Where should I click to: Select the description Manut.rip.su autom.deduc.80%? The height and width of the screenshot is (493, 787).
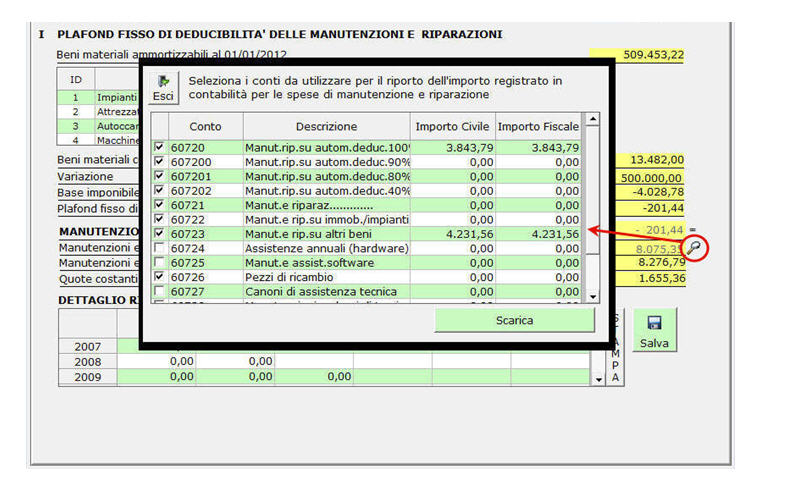(327, 176)
